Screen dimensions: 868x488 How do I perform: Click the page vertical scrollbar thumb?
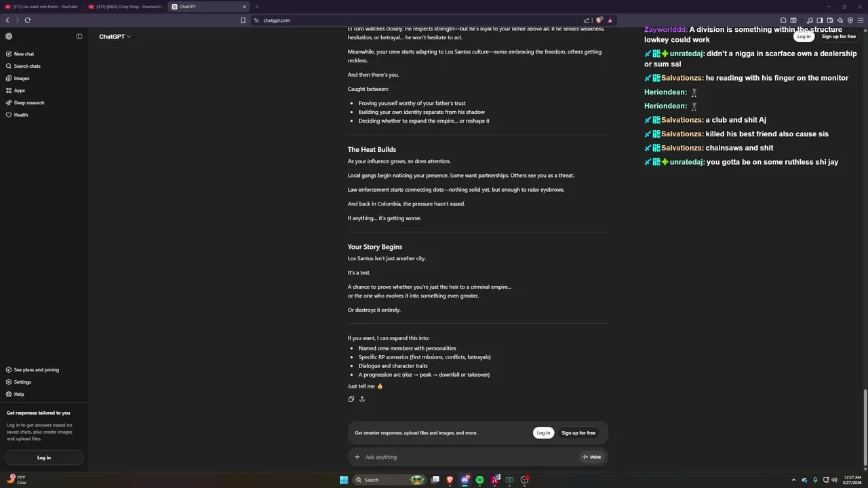[865, 429]
